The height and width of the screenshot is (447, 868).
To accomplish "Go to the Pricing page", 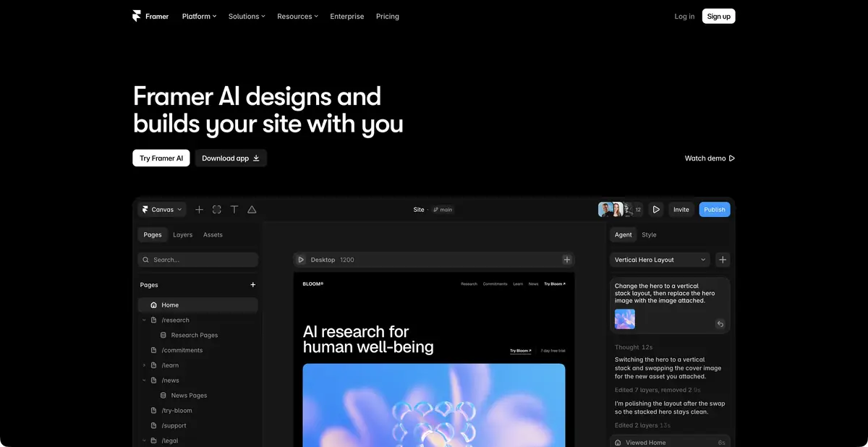I will (388, 16).
